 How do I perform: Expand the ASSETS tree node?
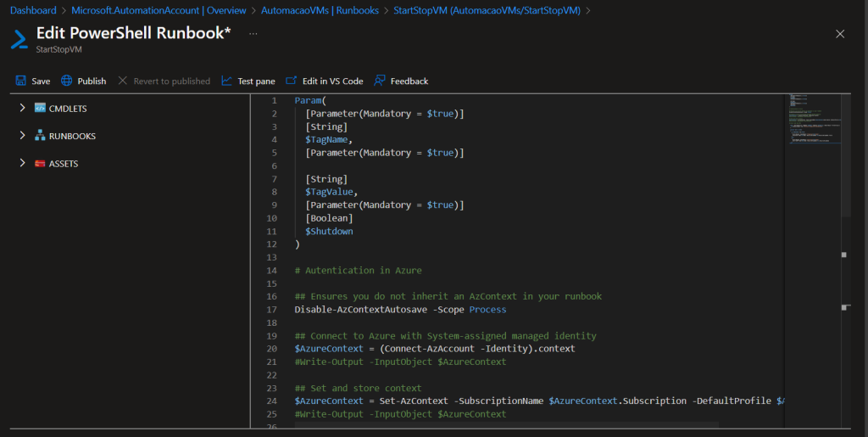coord(22,164)
